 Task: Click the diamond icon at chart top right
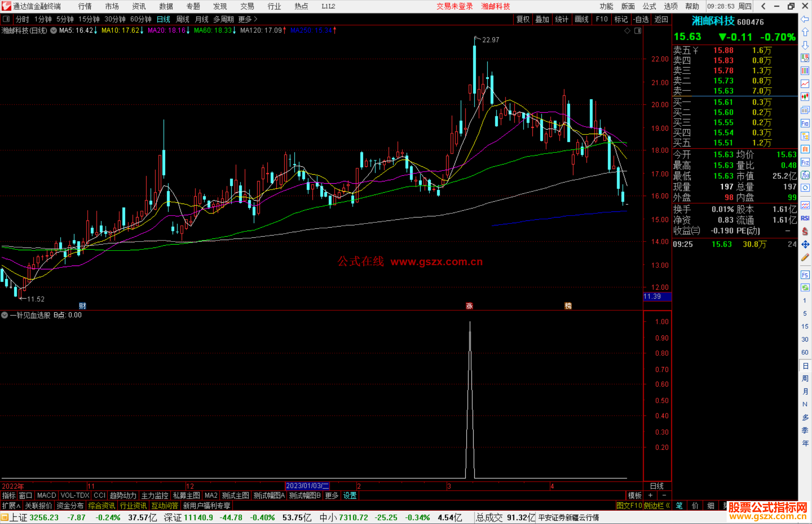(627, 31)
